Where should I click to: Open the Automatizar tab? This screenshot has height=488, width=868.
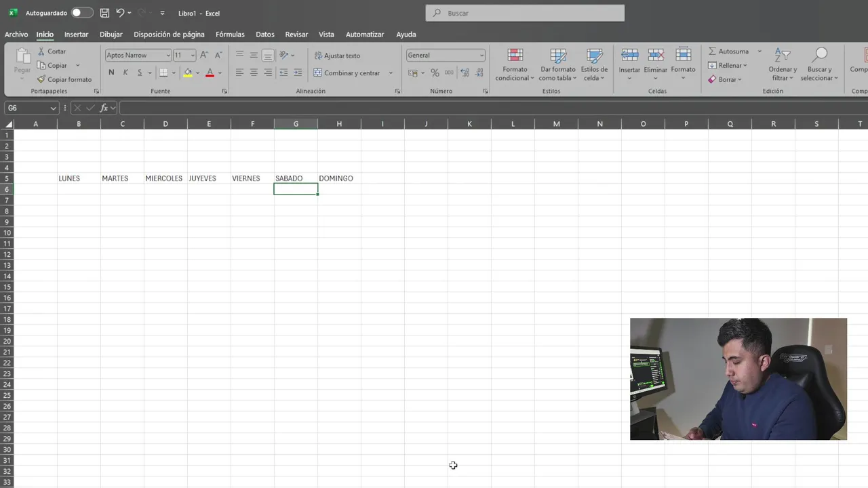(365, 35)
